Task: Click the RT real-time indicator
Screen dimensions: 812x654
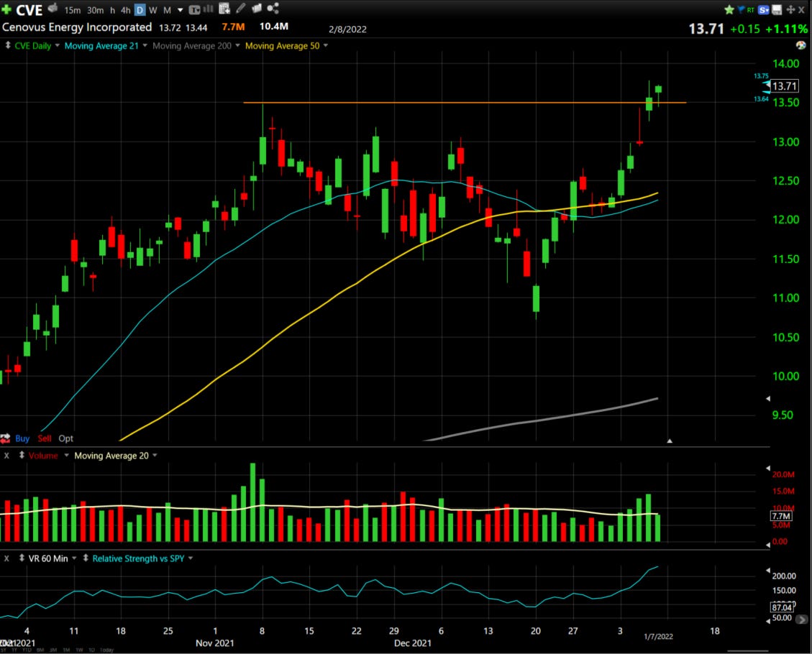Action: (x=750, y=10)
